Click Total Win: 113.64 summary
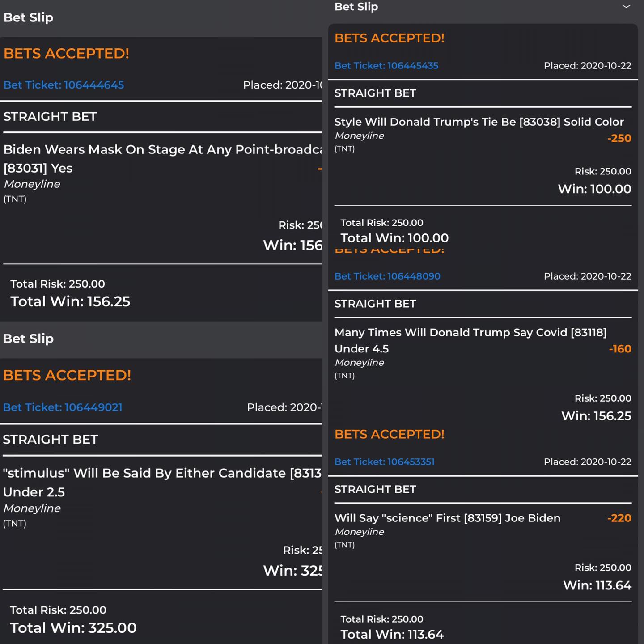 (392, 635)
